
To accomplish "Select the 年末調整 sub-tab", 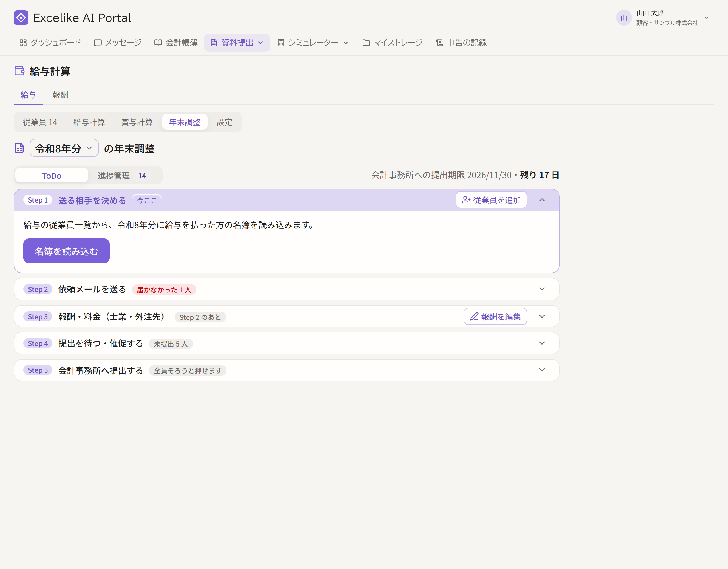I will (x=185, y=122).
